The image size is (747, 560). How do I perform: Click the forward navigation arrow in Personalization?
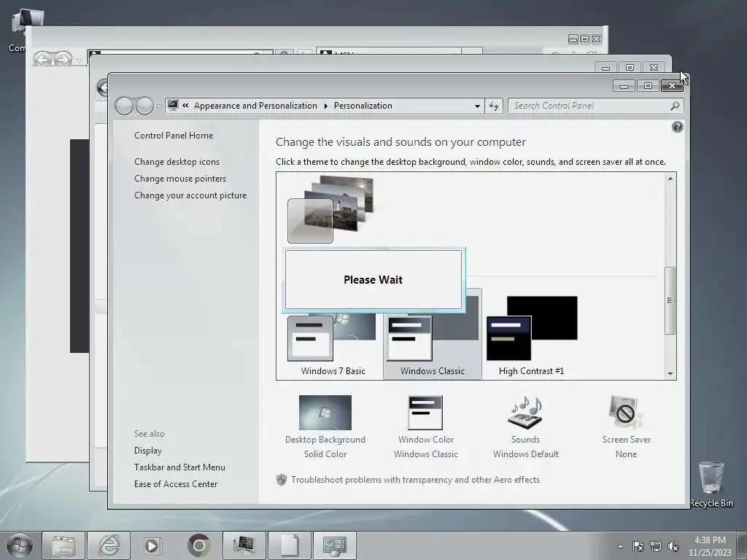[x=144, y=106]
